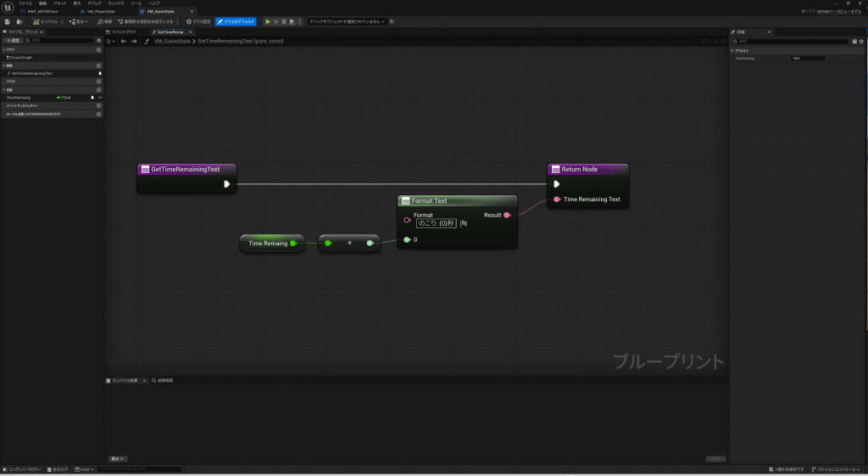This screenshot has height=476, width=868.
Task: Open My Blueprint panel settings gear
Action: pos(98,40)
